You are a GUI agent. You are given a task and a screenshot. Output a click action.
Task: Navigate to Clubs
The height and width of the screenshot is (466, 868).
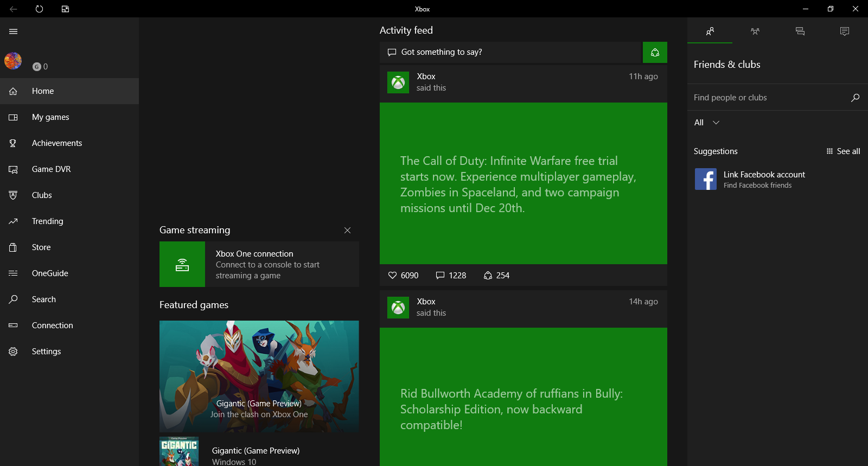click(69, 195)
